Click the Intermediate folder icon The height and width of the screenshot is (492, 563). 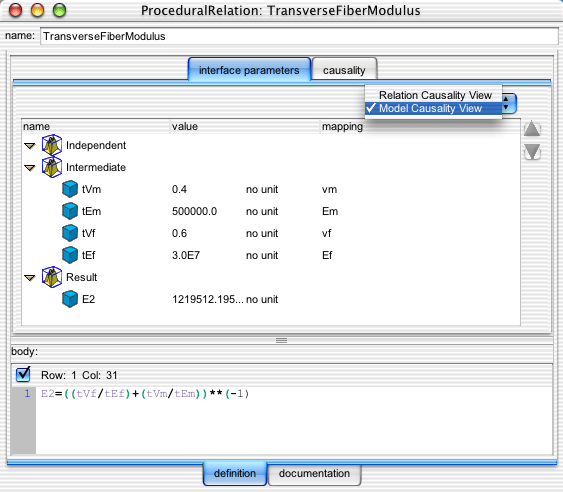click(52, 167)
